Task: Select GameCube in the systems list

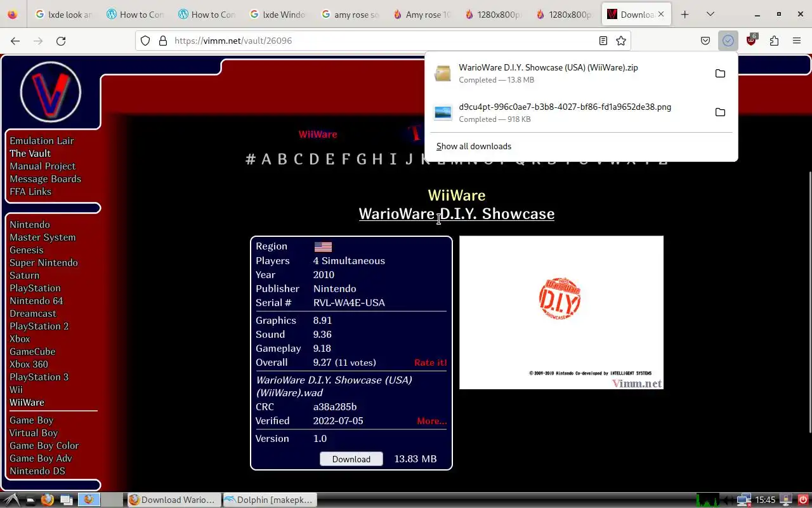Action: 32,352
